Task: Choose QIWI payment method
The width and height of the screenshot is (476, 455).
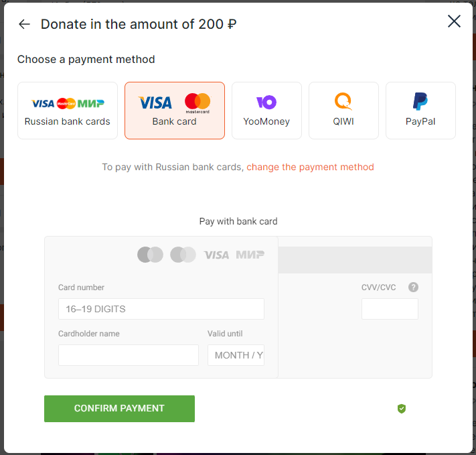Action: click(x=343, y=111)
